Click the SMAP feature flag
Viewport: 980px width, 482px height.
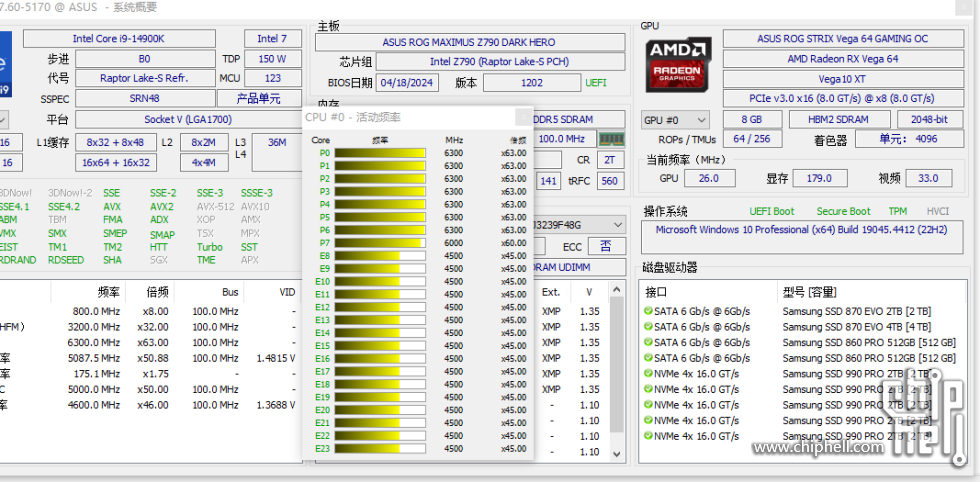click(162, 235)
